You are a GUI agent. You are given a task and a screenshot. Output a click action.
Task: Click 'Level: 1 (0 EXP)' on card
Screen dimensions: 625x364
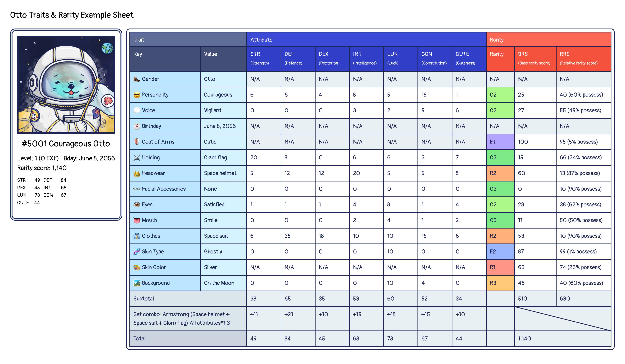tap(38, 158)
